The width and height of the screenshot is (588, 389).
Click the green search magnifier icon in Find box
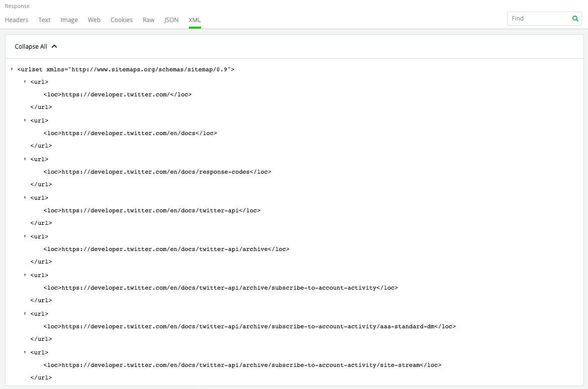pos(575,18)
